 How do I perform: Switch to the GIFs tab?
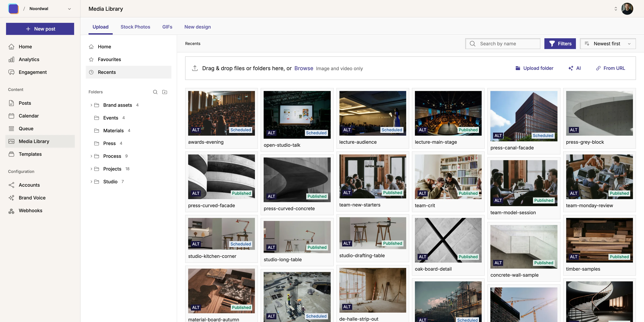coord(167,27)
